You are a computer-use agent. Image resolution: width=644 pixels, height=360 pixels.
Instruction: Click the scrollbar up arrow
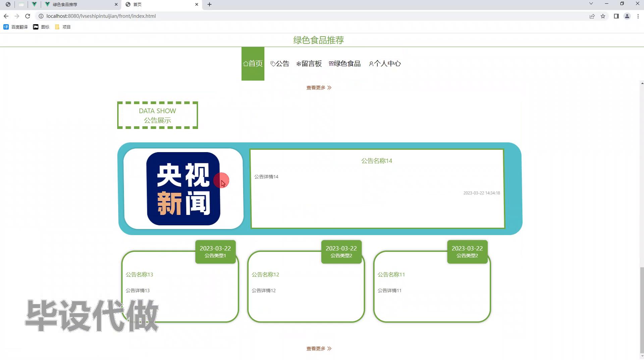coord(642,83)
